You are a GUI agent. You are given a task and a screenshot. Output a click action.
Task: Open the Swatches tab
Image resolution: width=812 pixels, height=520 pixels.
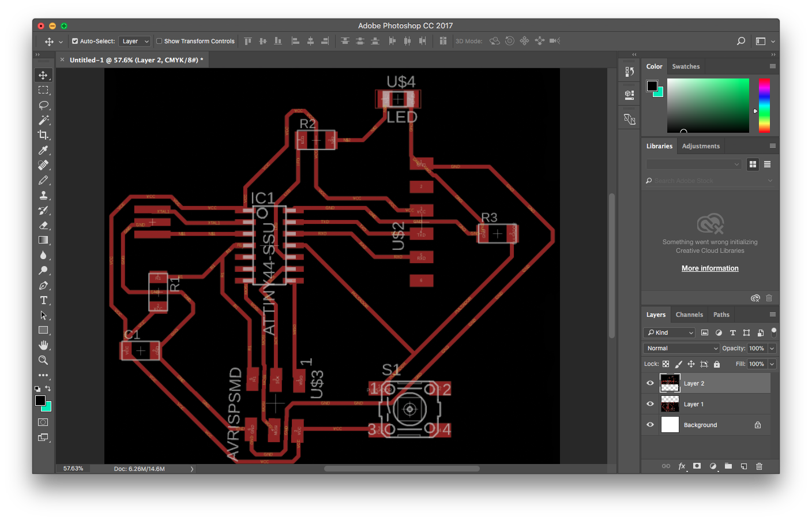click(x=686, y=66)
